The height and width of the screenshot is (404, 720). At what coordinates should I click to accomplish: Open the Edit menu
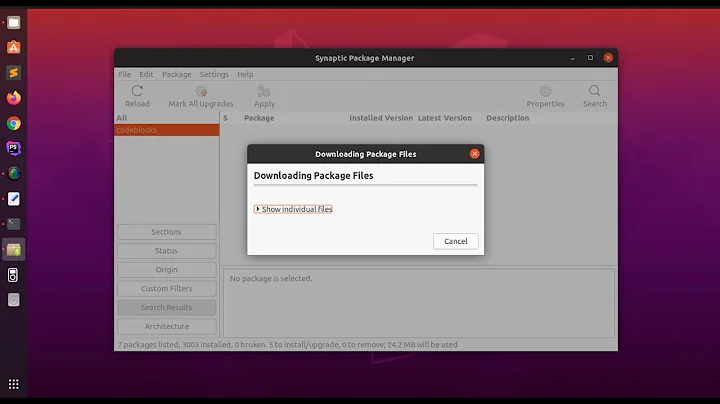[x=146, y=74]
